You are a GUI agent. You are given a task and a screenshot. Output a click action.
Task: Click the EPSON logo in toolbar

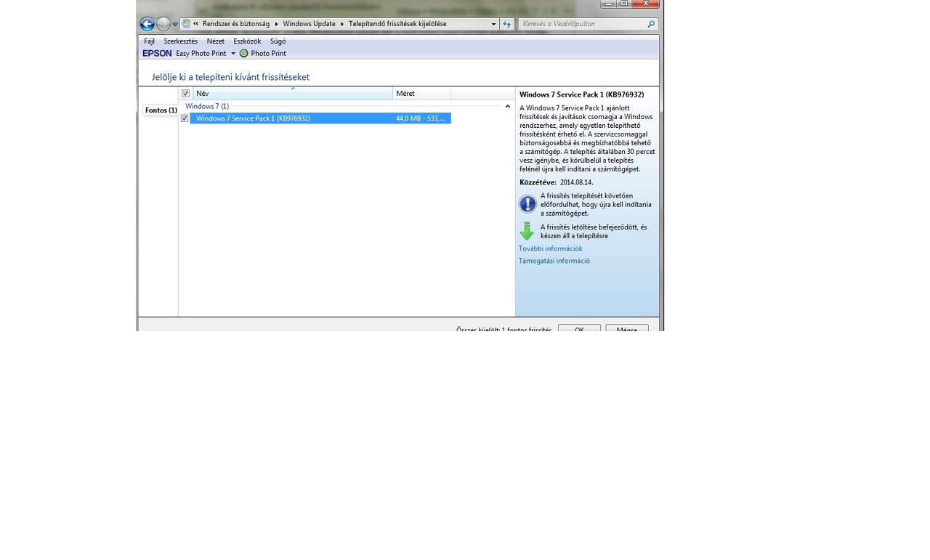pyautogui.click(x=157, y=53)
